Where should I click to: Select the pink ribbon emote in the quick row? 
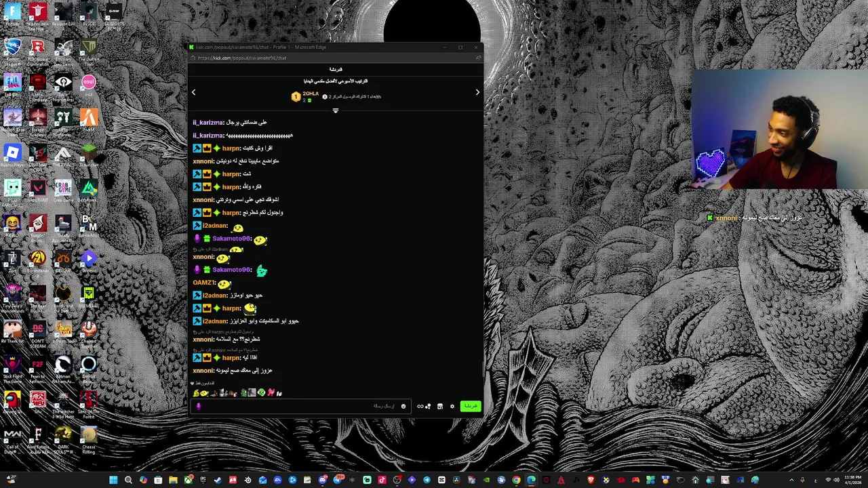271,393
